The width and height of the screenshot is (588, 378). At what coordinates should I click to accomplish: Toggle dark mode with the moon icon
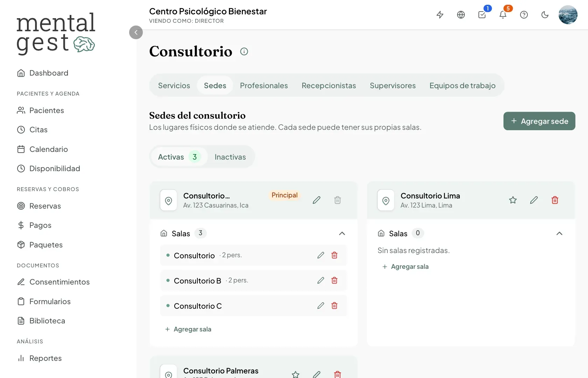tap(545, 15)
